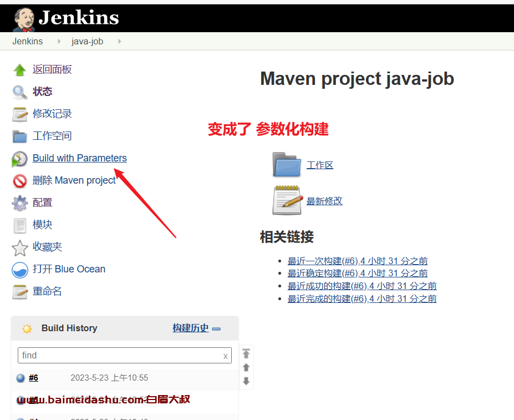Expand the breadcrumb arrow after Jenkins
This screenshot has height=420, width=514.
(x=59, y=42)
